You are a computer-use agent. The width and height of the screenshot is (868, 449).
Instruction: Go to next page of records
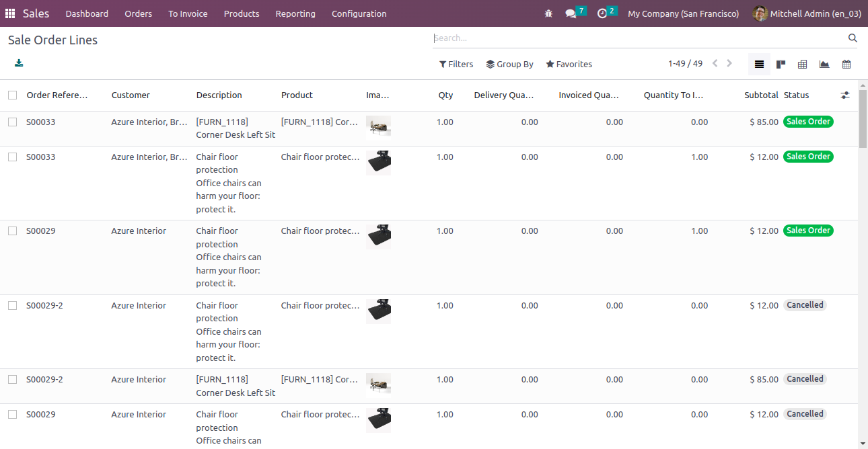[729, 64]
